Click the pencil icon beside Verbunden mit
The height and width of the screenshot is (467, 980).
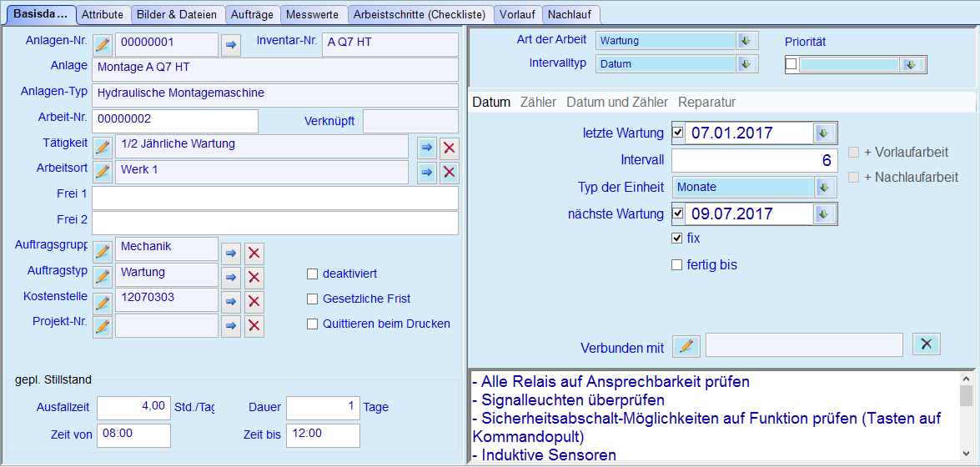click(686, 345)
